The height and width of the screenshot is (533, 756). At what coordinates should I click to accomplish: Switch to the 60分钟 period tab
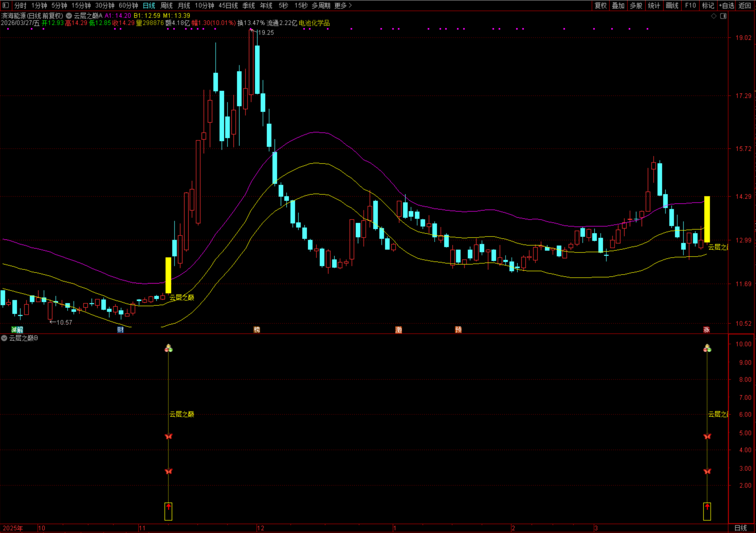tap(128, 5)
